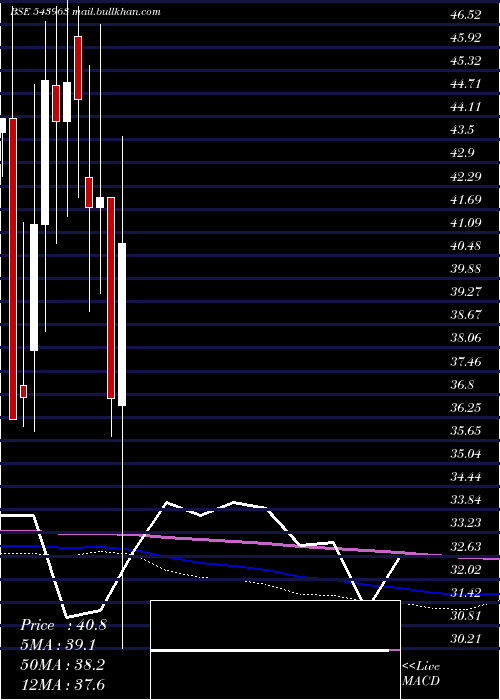500x700 pixels.
Task: Click inside the MACD histogram box
Action: point(275,650)
